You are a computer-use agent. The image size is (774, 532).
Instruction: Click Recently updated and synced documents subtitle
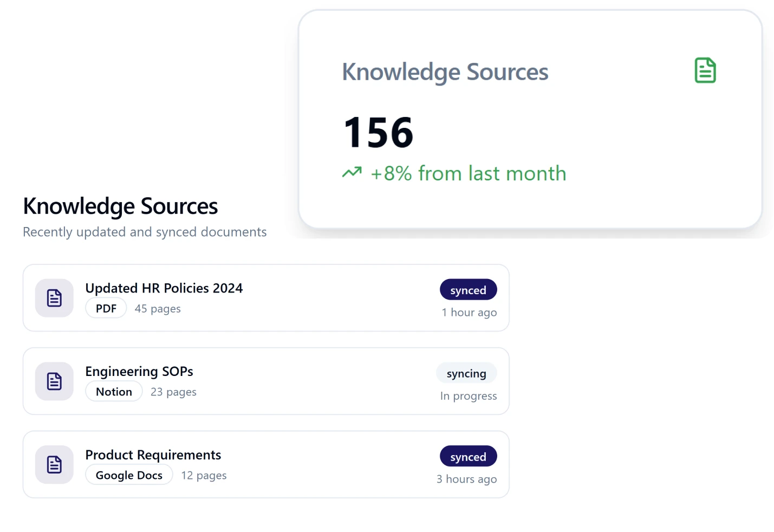144,232
